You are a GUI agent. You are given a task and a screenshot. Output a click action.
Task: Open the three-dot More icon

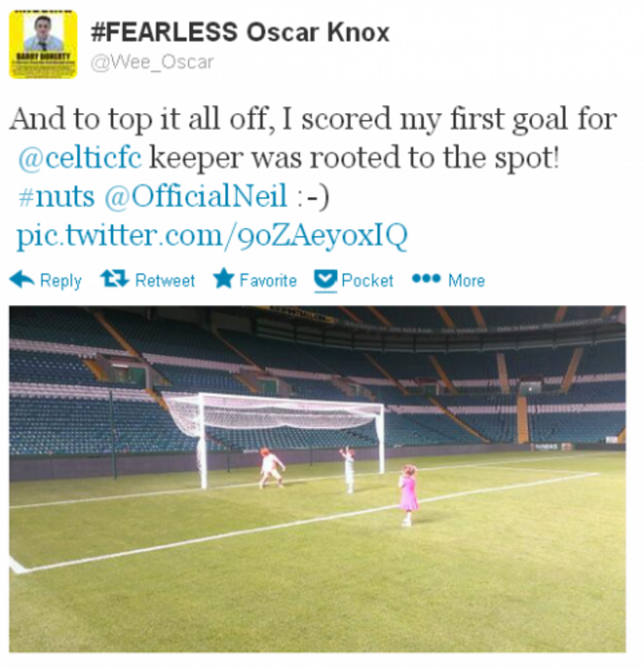click(x=426, y=278)
